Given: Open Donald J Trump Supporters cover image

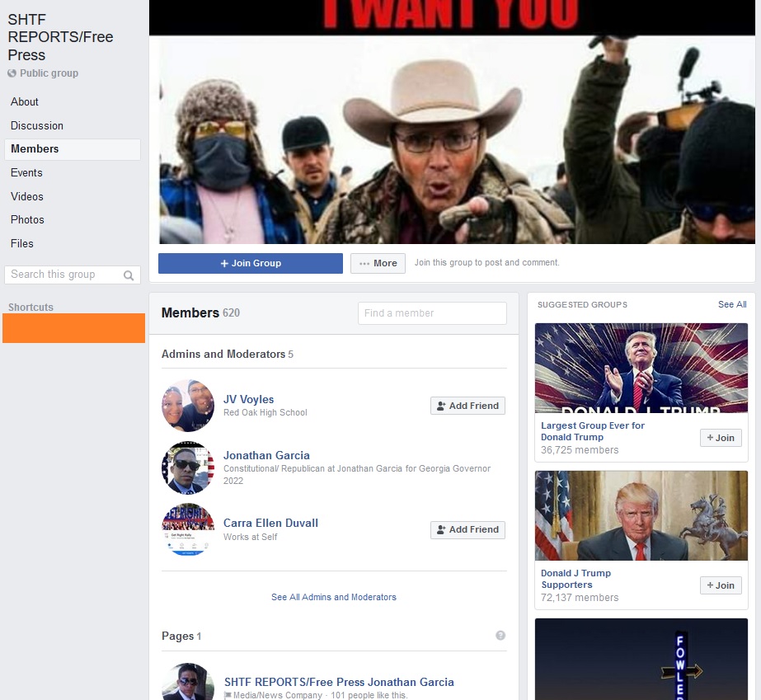Looking at the screenshot, I should pos(641,515).
